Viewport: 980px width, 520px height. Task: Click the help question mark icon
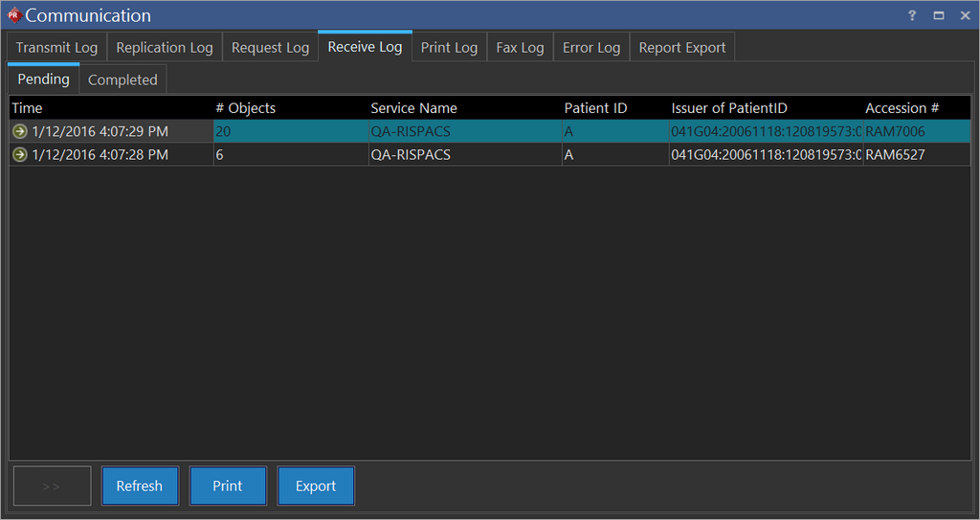point(912,15)
